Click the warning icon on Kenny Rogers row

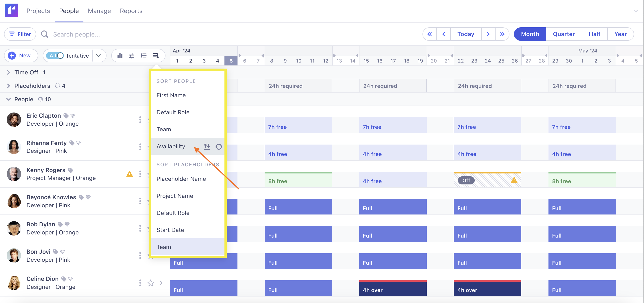[130, 174]
